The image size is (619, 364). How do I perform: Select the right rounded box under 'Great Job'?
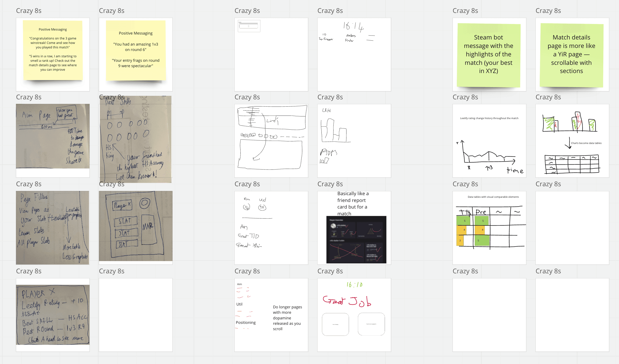pos(371,324)
